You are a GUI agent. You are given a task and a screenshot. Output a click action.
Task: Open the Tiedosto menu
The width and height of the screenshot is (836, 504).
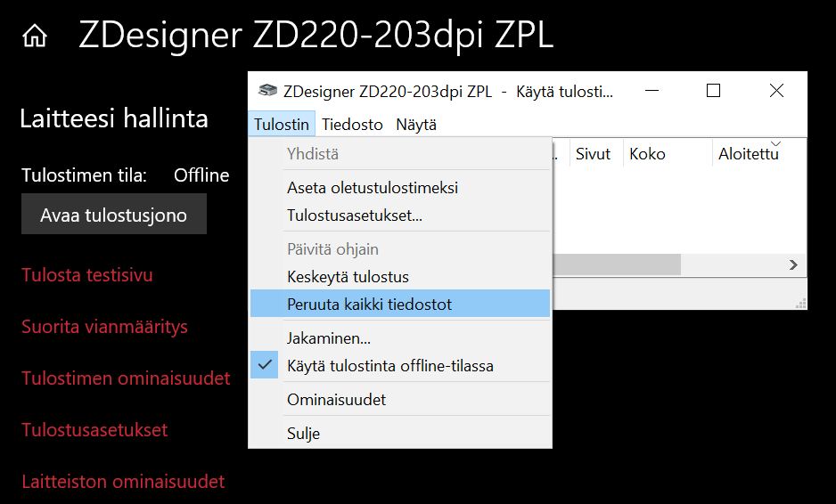pyautogui.click(x=352, y=125)
